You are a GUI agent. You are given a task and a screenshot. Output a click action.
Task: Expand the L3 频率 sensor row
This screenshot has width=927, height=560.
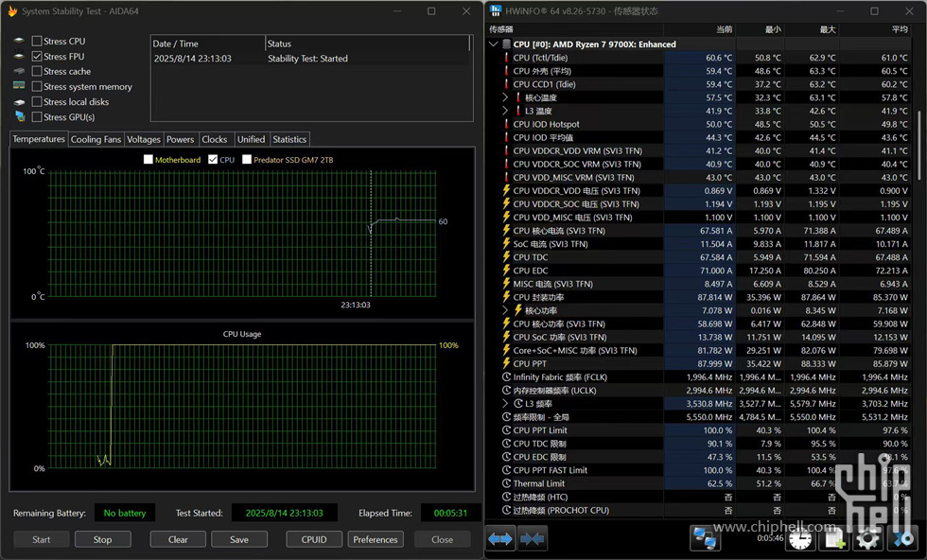[x=505, y=404]
